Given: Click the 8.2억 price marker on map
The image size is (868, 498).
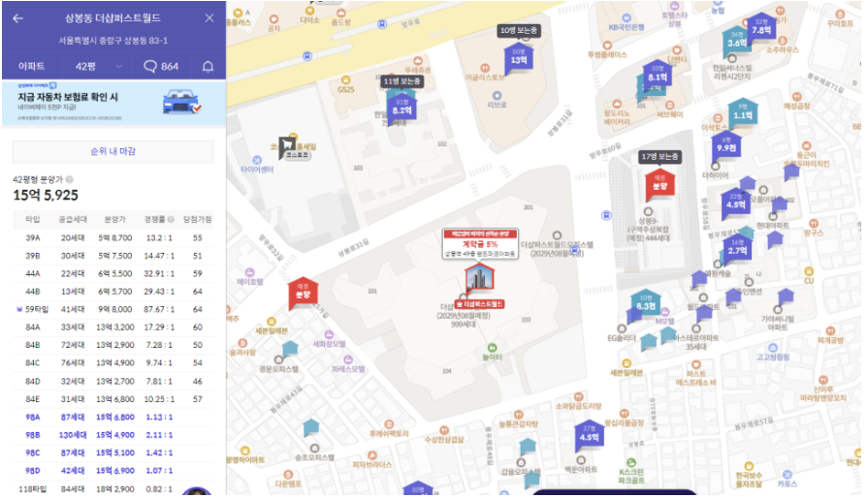Looking at the screenshot, I should pos(402,108).
